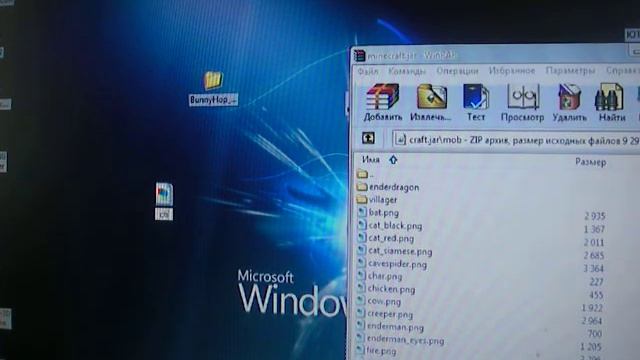
Task: Select the parent ".." folder entry
Action: pyautogui.click(x=365, y=175)
